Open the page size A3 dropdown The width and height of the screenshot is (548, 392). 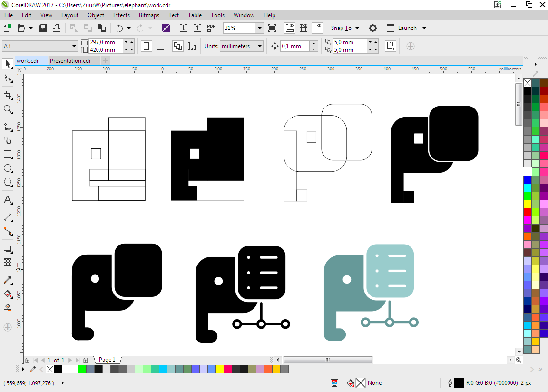[74, 46]
